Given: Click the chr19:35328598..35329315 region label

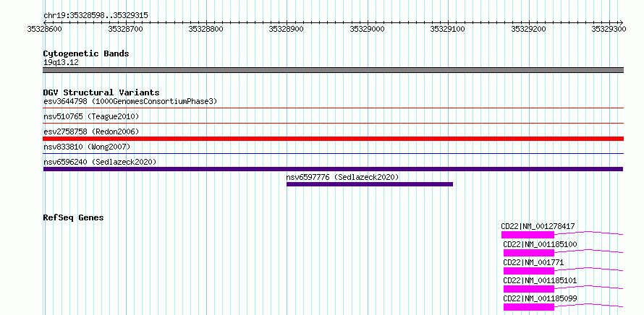Looking at the screenshot, I should 96,16.
